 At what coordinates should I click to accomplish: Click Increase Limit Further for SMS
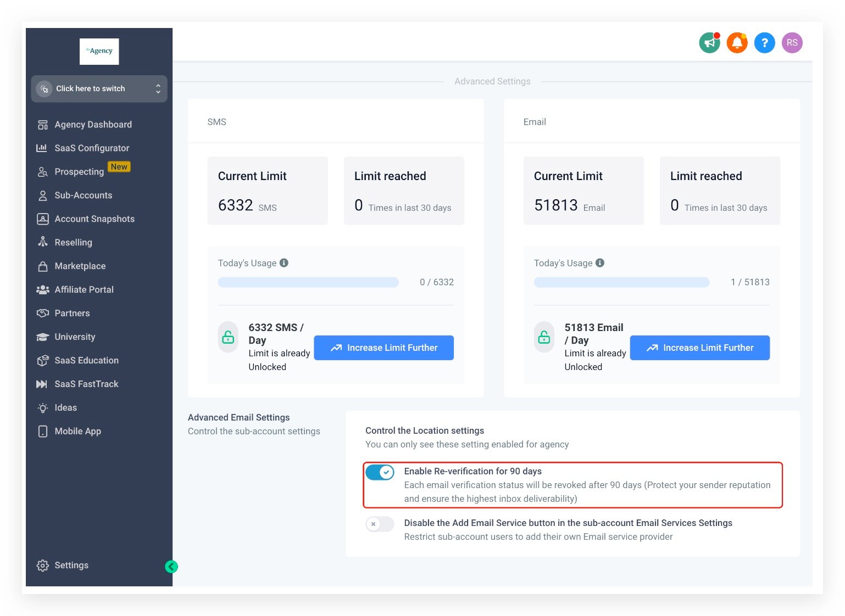[x=383, y=348]
